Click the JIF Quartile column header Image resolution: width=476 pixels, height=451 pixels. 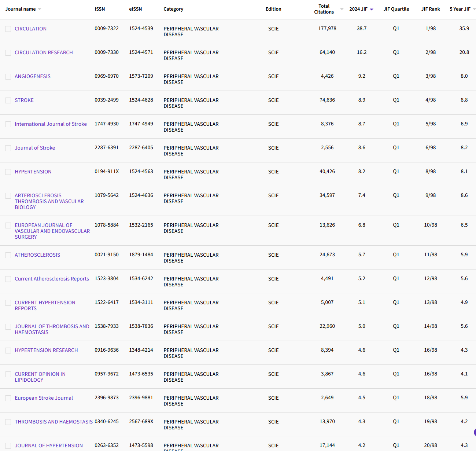pyautogui.click(x=396, y=9)
